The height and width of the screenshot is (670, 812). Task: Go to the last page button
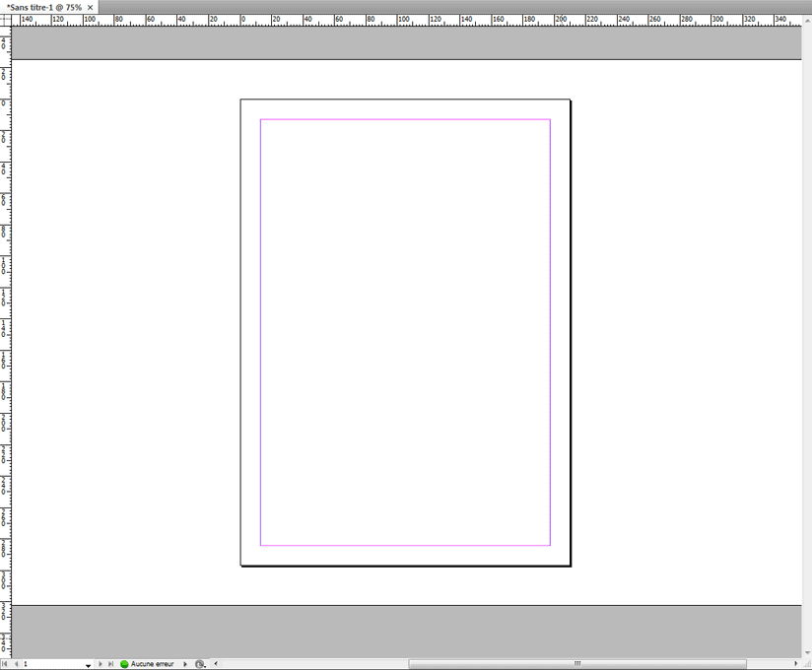pos(110,664)
